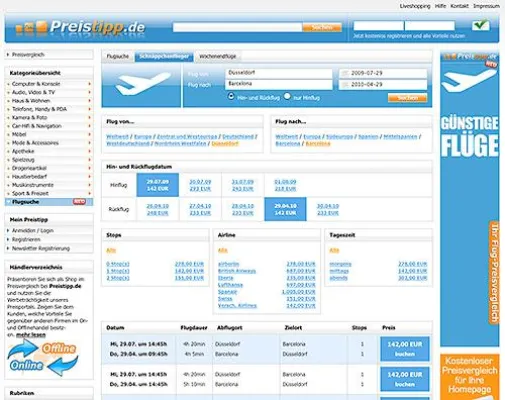Viewport: 505px width, 400px height.
Task: Click the first login input field
Action: [x=378, y=26]
